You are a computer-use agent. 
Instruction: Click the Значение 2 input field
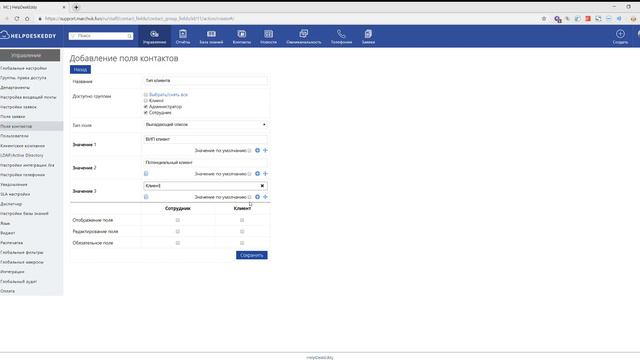click(x=205, y=162)
